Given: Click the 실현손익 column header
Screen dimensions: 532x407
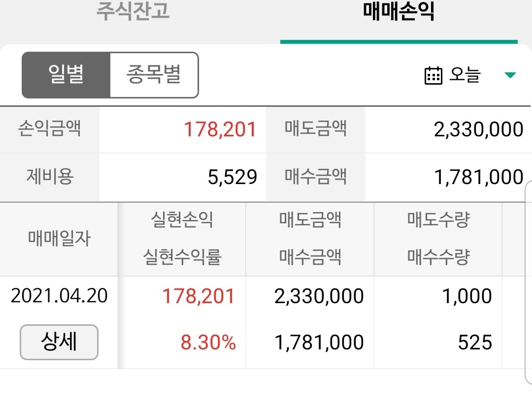Looking at the screenshot, I should pos(181,220).
